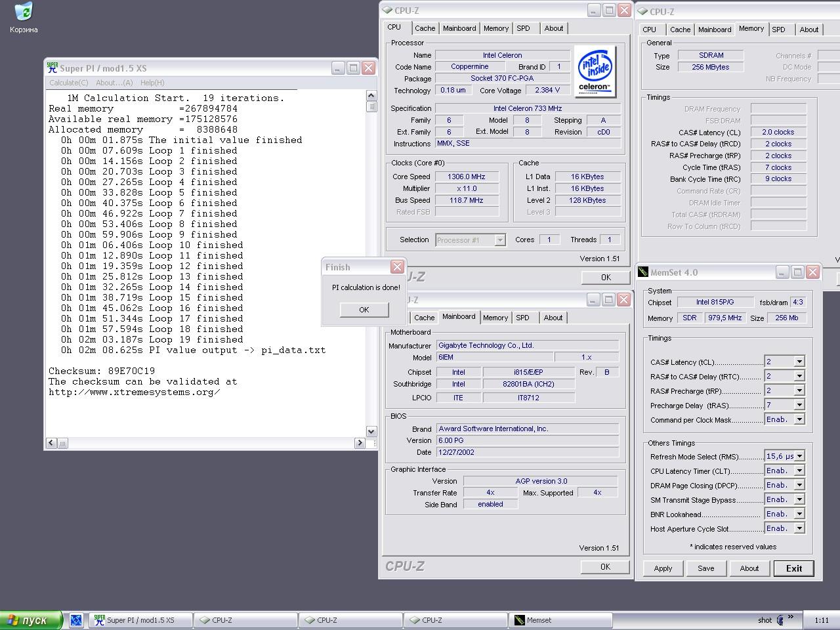Click system clock showing 1:11

(x=821, y=620)
